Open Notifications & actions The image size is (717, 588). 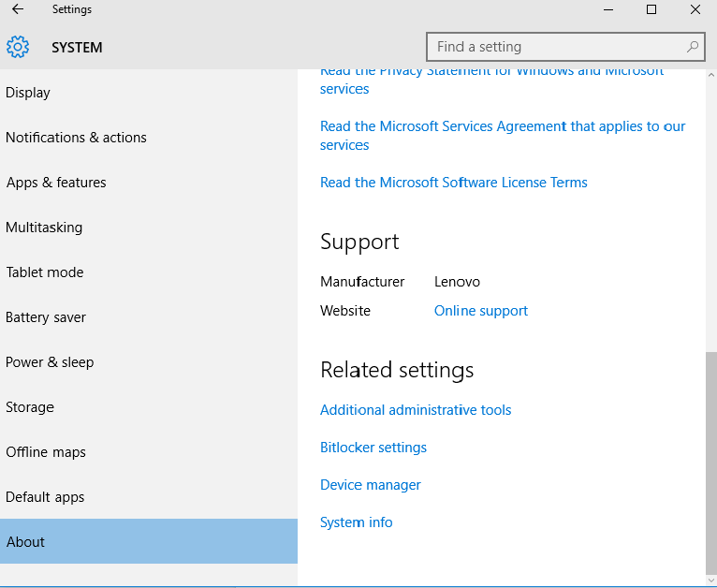tap(149, 138)
